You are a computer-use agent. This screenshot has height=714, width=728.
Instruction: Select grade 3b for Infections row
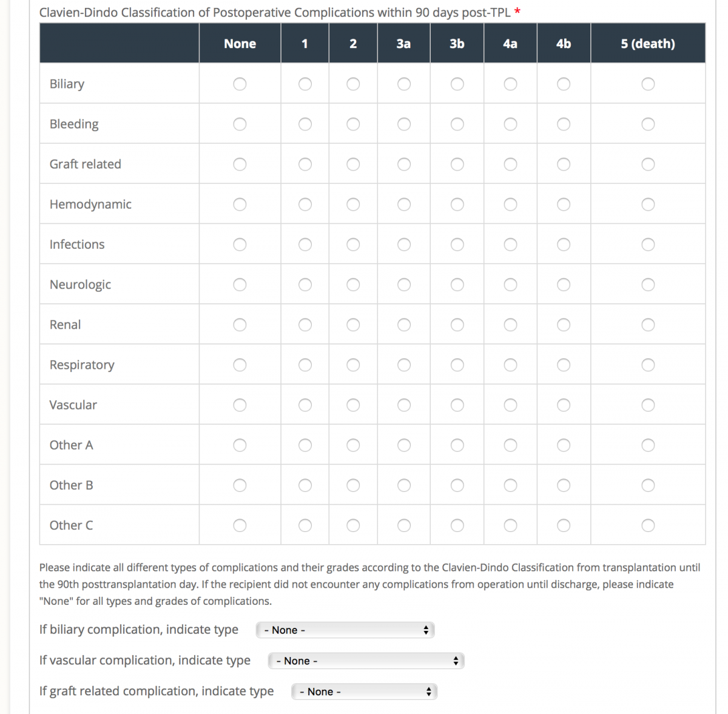pos(457,244)
